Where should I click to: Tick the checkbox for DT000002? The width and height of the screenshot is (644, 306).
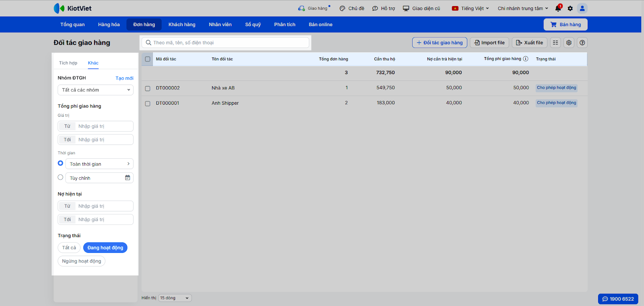[x=148, y=88]
